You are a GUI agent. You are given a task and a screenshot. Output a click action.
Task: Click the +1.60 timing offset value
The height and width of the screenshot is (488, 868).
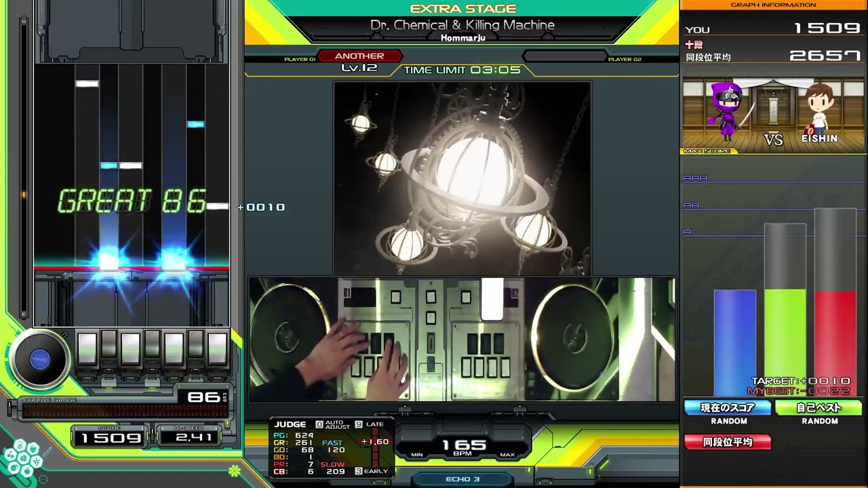coord(375,442)
